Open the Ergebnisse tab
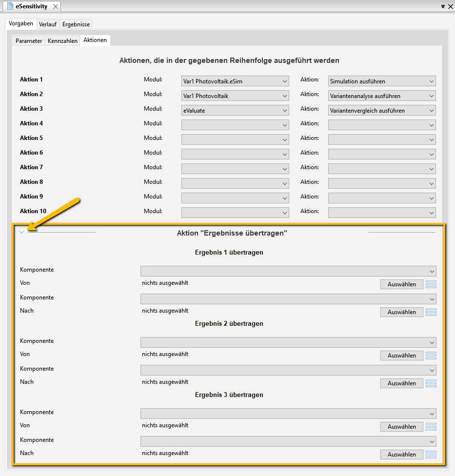This screenshot has width=455, height=476. 76,24
